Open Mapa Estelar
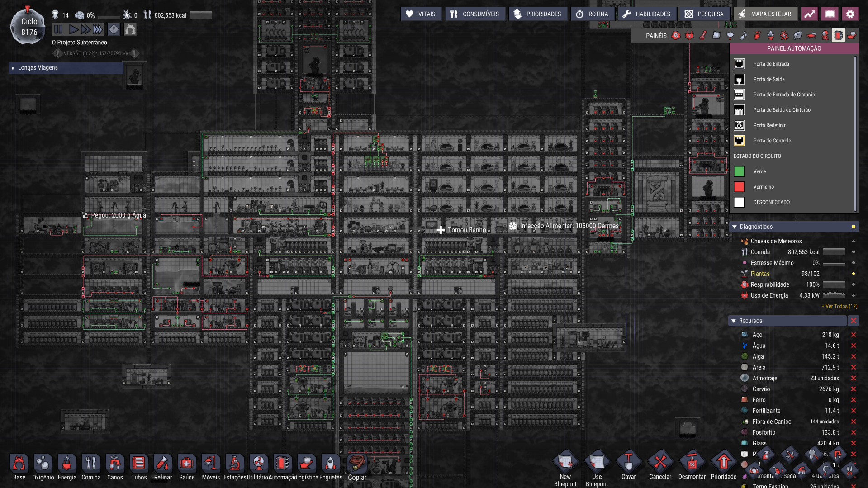Screen dimensions: 868x488 [765, 14]
